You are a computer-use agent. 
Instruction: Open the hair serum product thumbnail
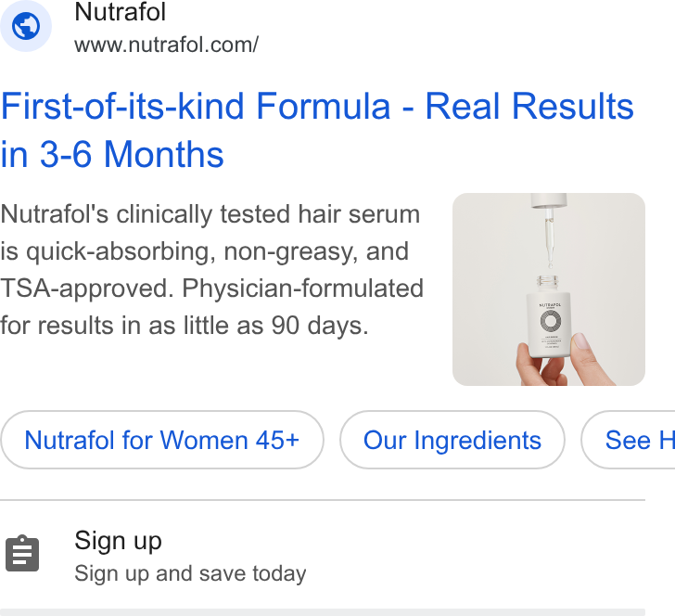[x=549, y=289]
